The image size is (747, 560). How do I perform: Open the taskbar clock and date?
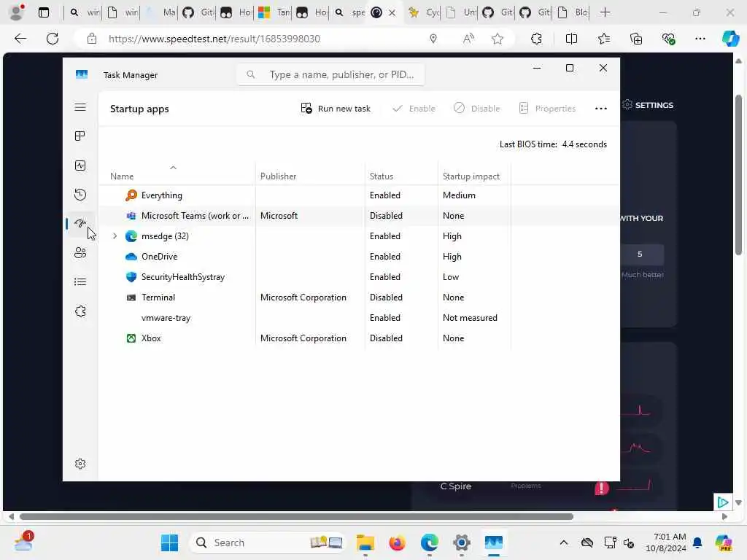[x=666, y=542]
